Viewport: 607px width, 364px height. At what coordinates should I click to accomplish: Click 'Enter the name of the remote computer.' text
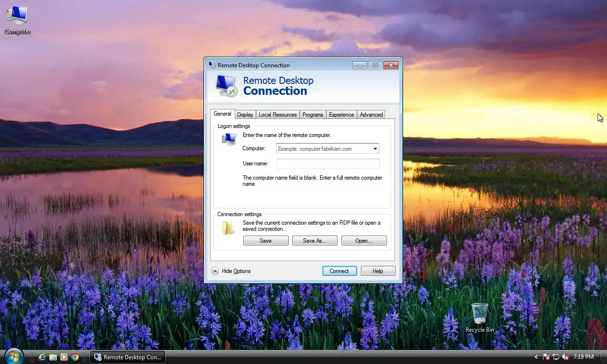[287, 135]
